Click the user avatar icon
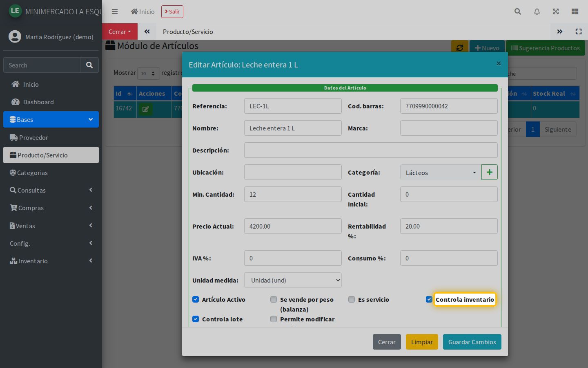Viewport: 588px width, 368px height. tap(15, 36)
